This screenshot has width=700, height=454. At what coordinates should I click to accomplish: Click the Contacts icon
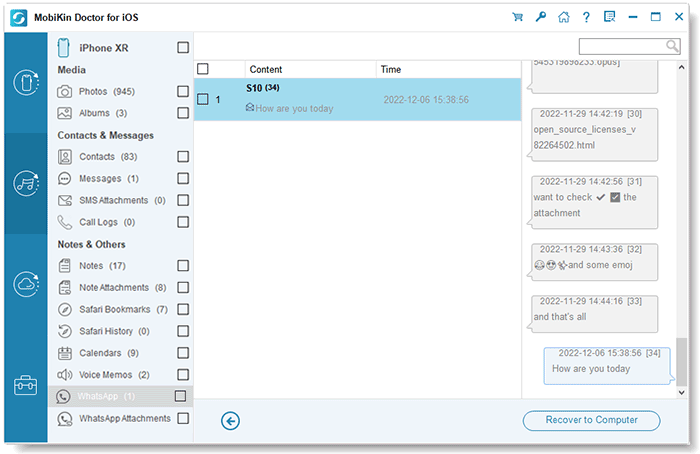click(x=65, y=157)
